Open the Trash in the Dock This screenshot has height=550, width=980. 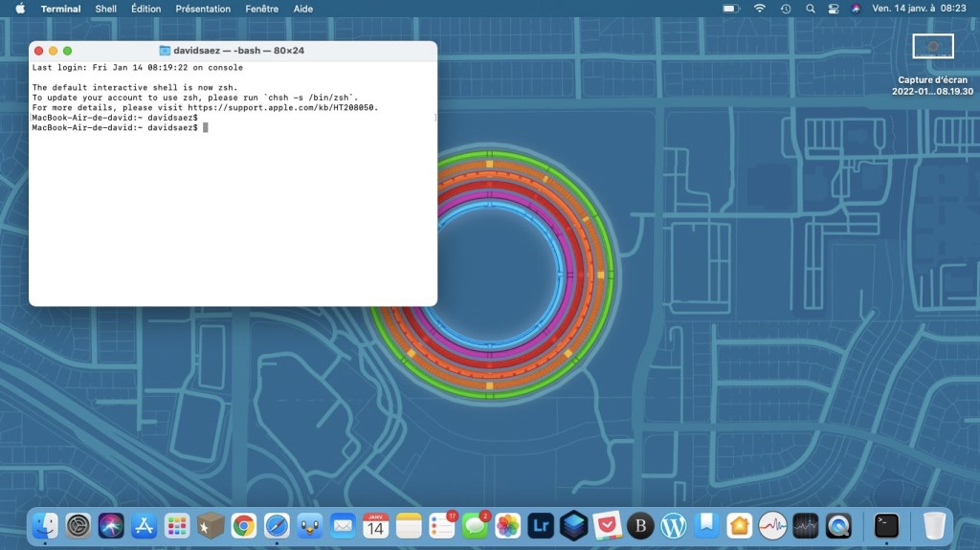point(934,525)
